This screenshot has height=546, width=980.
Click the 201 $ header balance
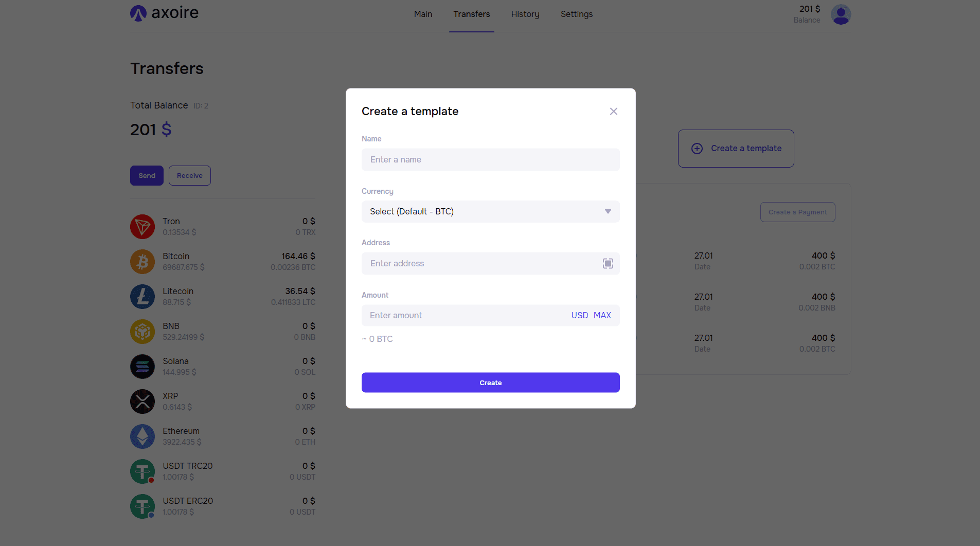click(810, 9)
